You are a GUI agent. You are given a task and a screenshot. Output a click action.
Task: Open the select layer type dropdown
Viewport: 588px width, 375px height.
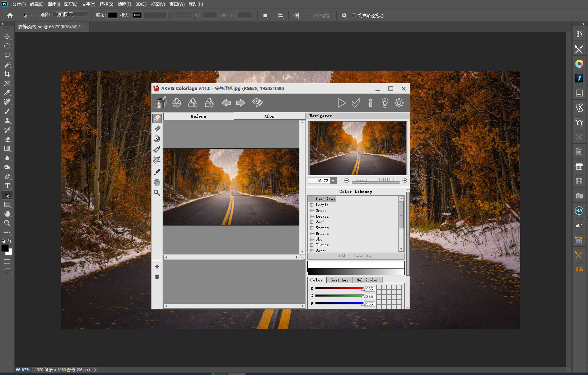pos(71,15)
